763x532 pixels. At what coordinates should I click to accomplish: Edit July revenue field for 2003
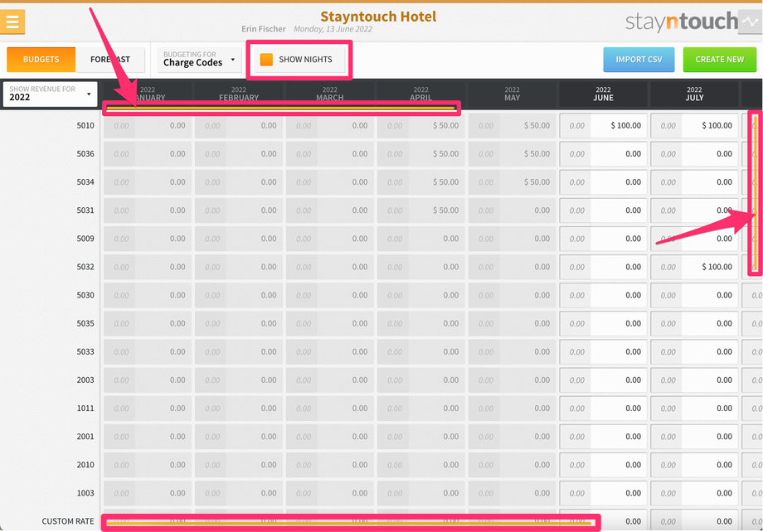[x=710, y=380]
